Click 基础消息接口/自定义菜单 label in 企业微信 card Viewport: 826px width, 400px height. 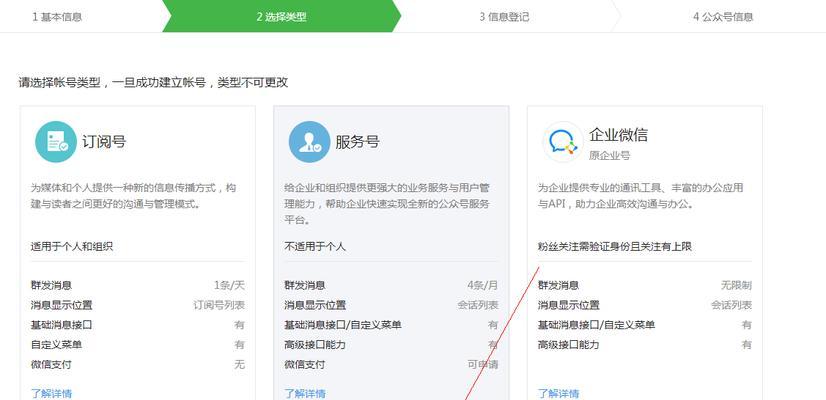pyautogui.click(x=596, y=325)
